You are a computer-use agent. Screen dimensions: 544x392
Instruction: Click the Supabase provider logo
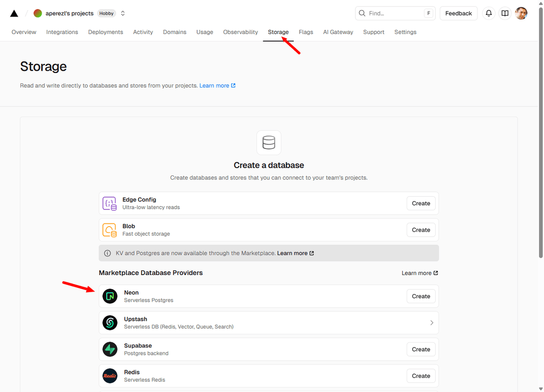point(110,349)
